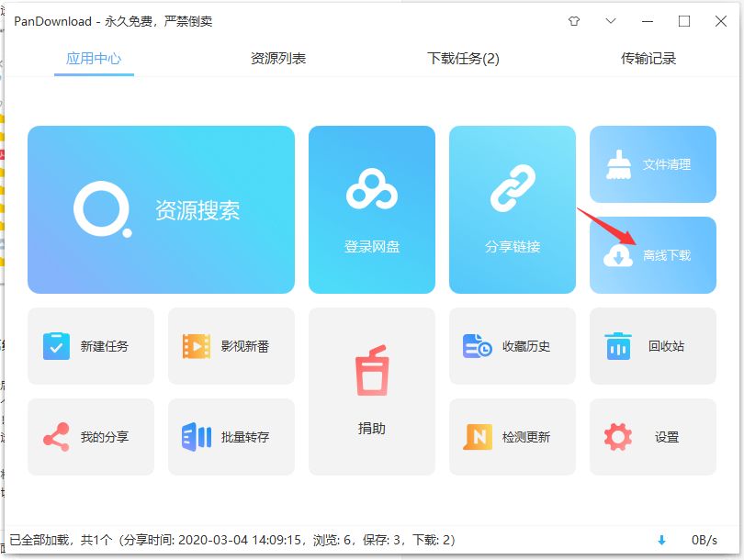This screenshot has width=744, height=560.
Task: Click the blue download arrow in status bar
Action: (661, 540)
